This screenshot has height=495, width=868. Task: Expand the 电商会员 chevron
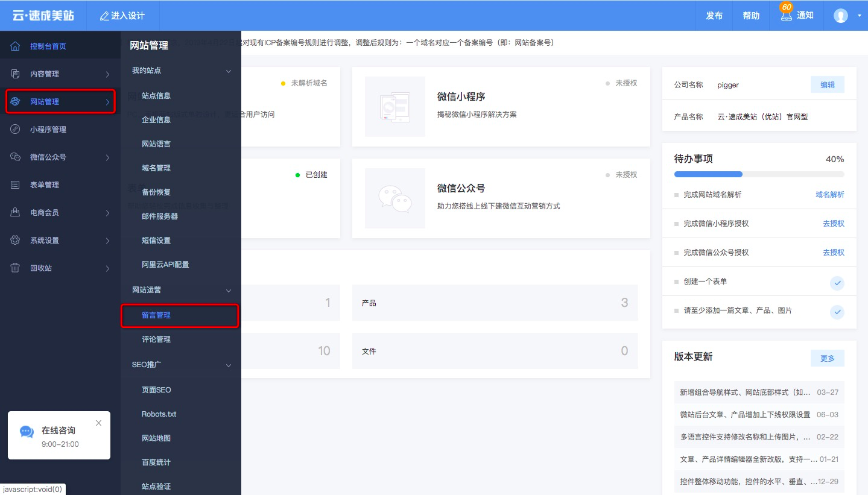[107, 213]
